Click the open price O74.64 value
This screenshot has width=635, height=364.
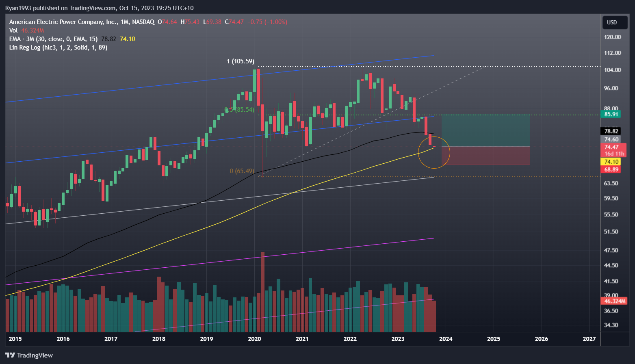[x=167, y=22]
